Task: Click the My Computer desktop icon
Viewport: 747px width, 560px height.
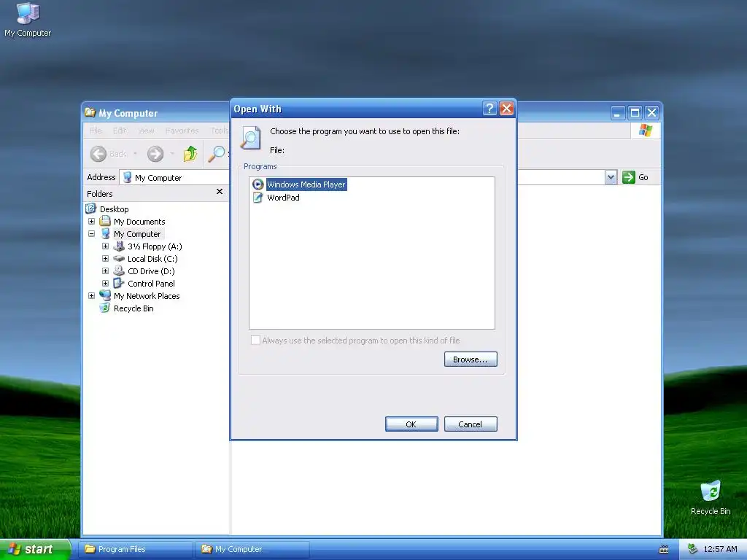Action: click(x=28, y=13)
